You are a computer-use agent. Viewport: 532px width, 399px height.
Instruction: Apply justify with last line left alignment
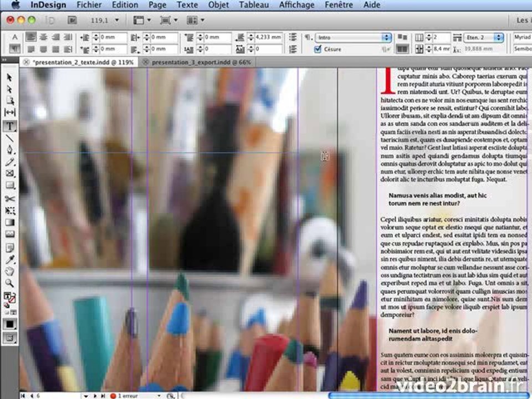pyautogui.click(x=31, y=49)
